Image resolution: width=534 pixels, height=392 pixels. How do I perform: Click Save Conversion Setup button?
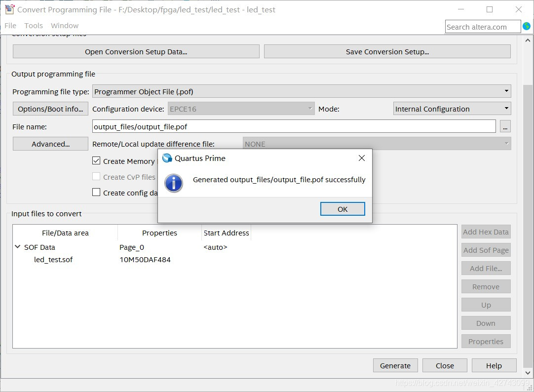[x=387, y=52]
